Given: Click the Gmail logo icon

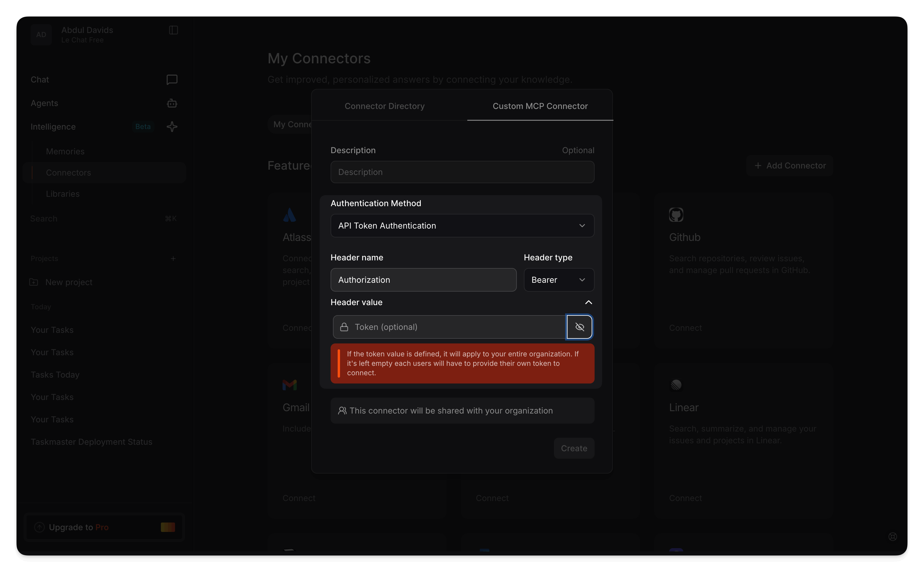Looking at the screenshot, I should tap(290, 385).
